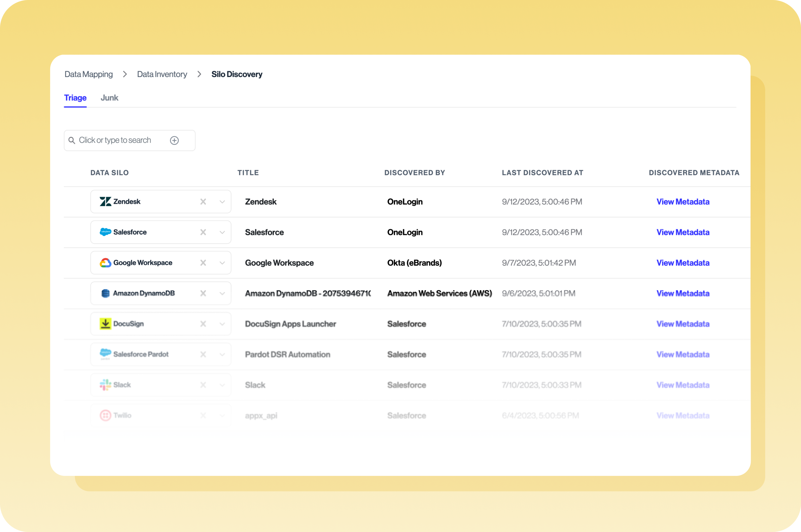Viewport: 801px width, 532px height.
Task: Click the DISCOVERED METADATA column header
Action: point(694,173)
